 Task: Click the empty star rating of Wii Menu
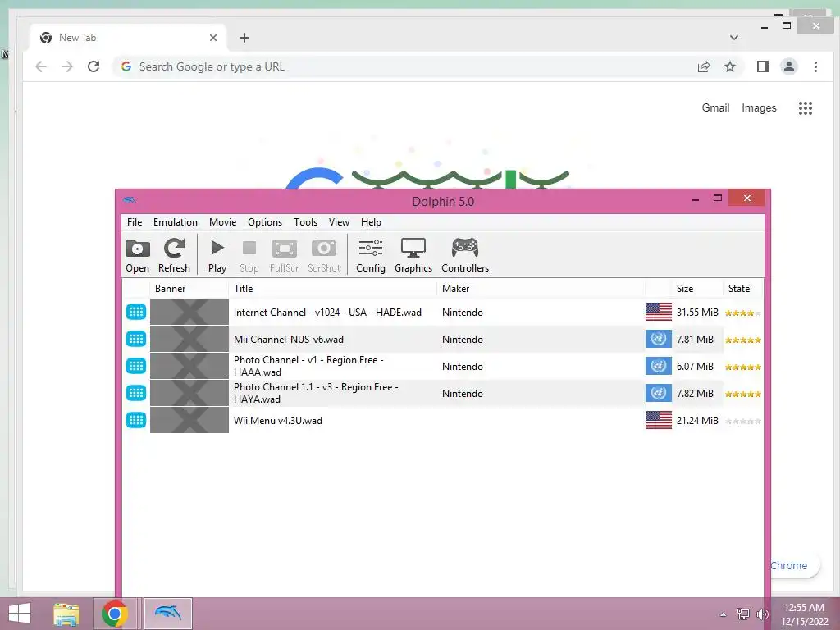[743, 421]
